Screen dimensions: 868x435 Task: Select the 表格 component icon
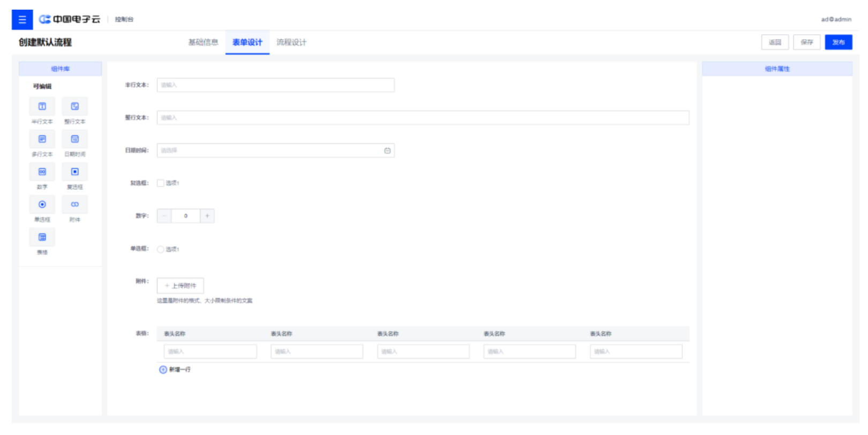[x=42, y=237]
